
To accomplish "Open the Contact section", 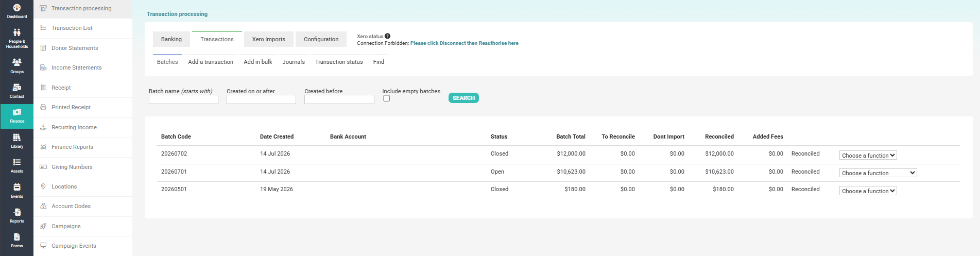I will coord(16,91).
